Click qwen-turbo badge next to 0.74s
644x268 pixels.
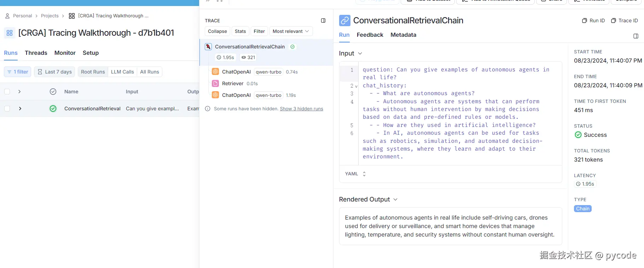(x=269, y=72)
